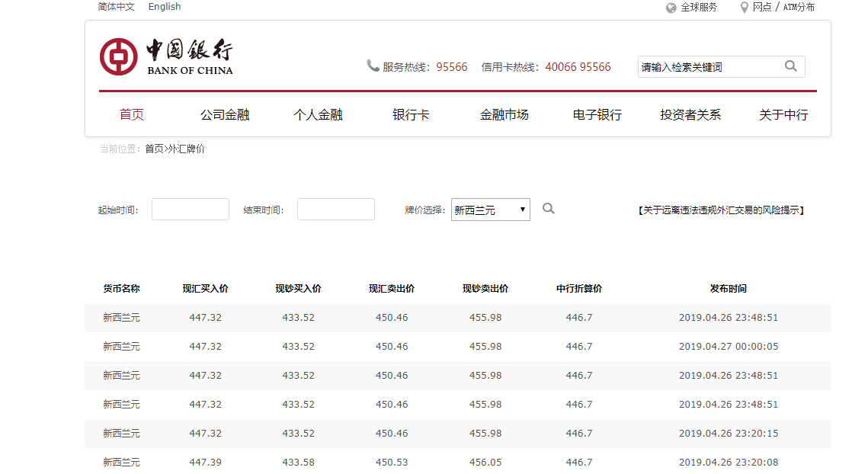Click the magnifier icon in the search box

(x=791, y=66)
